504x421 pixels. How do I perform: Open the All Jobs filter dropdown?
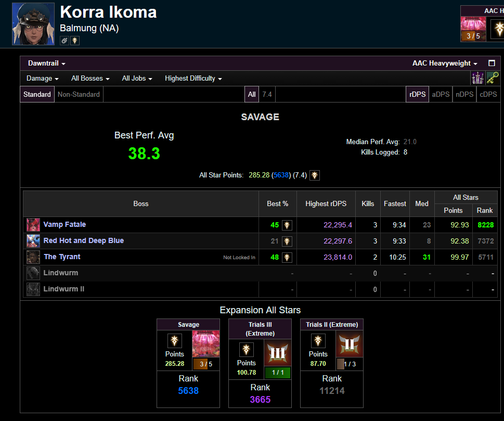pos(137,79)
